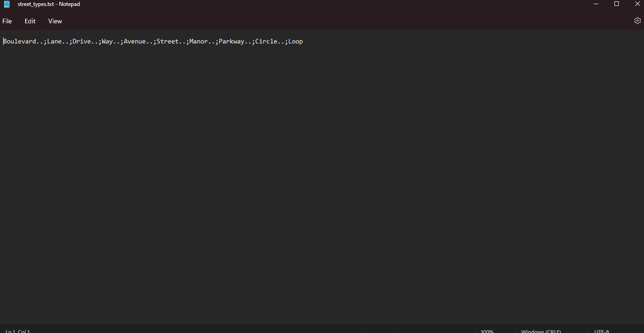Click the 100% zoom indicator in status bar
This screenshot has height=333, width=644.
(x=487, y=331)
